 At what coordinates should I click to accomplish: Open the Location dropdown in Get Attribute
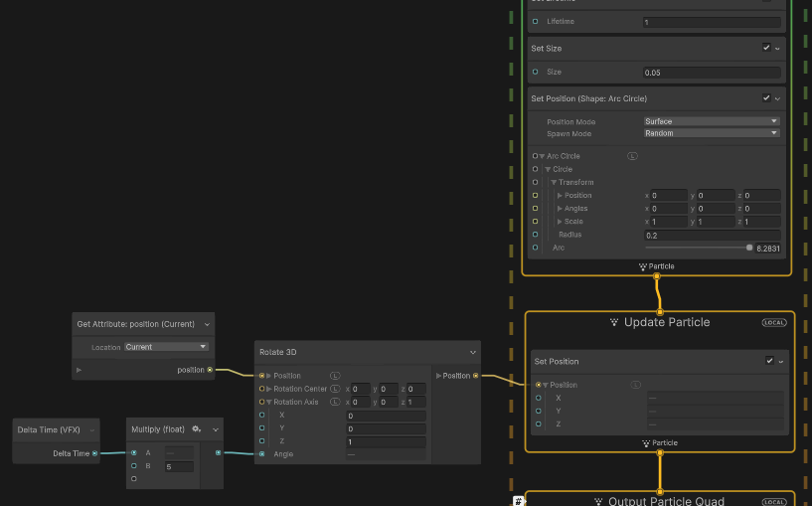166,347
